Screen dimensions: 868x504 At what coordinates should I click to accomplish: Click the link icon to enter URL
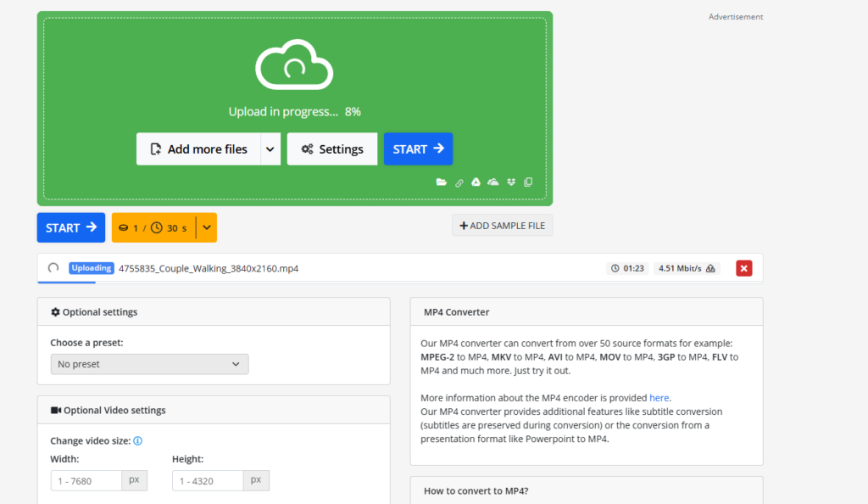459,182
